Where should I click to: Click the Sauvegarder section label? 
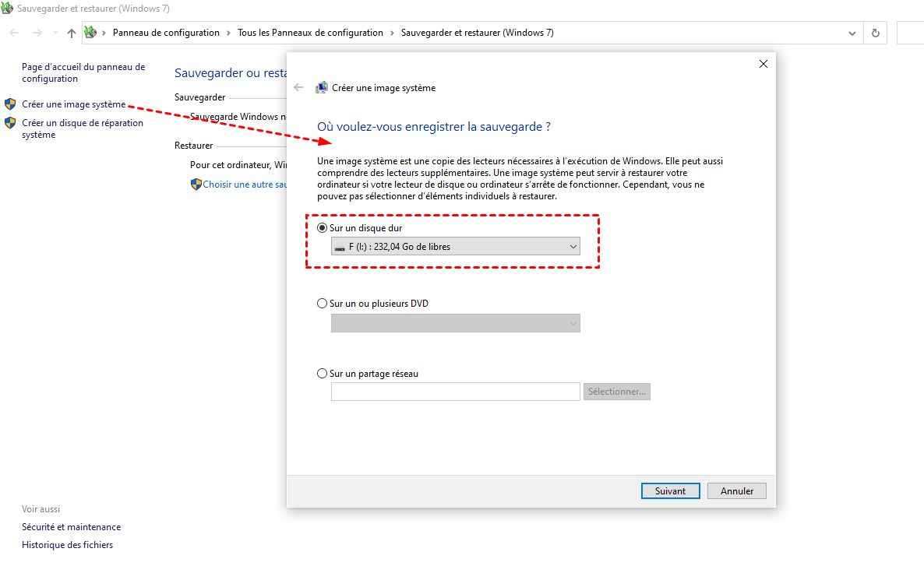(199, 97)
